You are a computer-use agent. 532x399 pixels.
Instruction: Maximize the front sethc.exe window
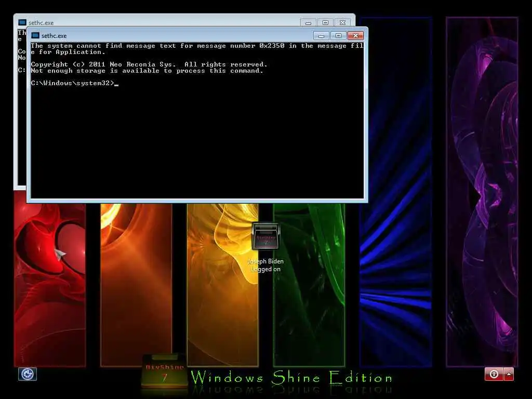click(338, 36)
